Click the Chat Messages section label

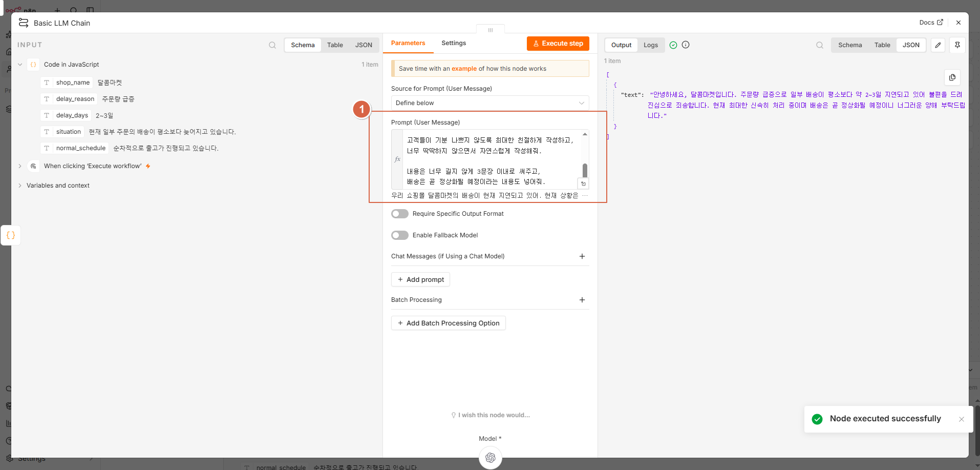[x=448, y=256]
